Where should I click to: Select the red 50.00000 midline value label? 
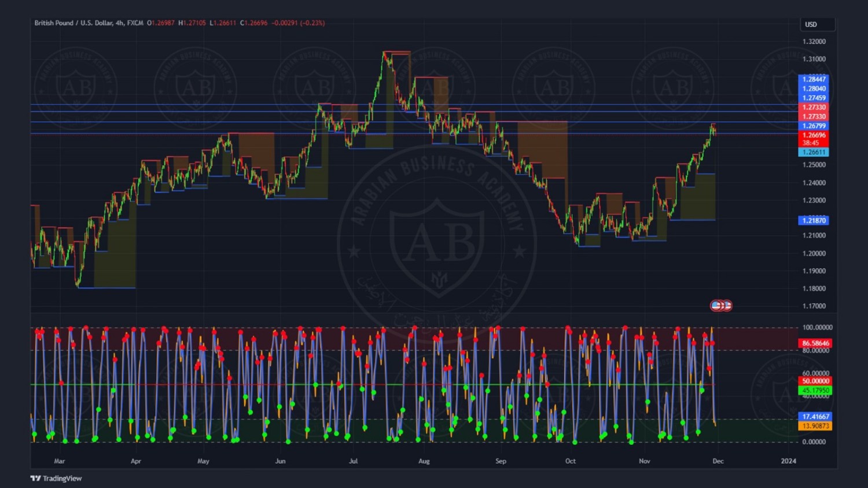click(815, 381)
